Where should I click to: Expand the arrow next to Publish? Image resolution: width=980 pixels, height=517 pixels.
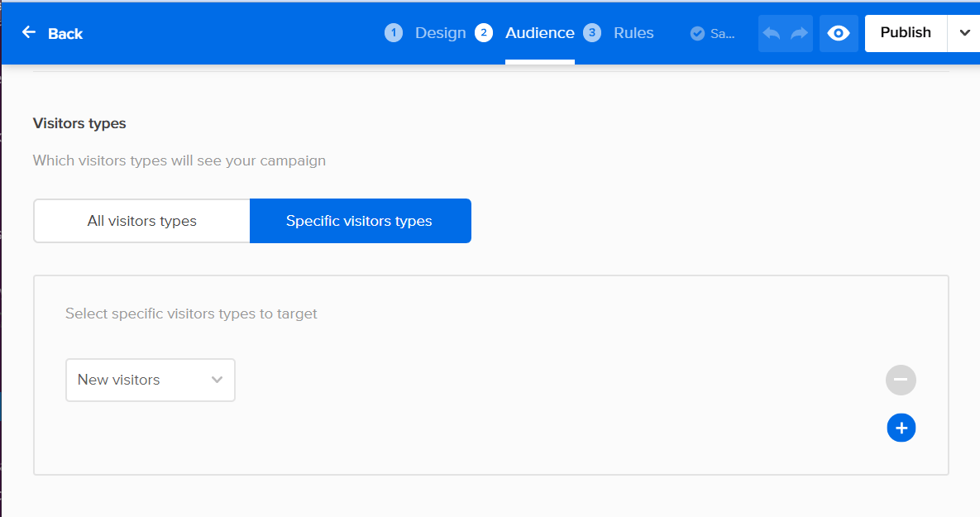click(964, 33)
